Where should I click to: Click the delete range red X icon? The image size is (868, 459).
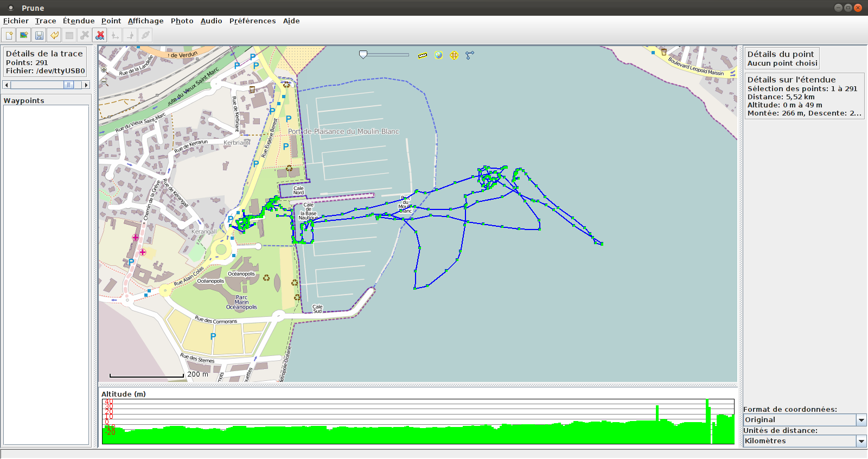click(x=100, y=35)
